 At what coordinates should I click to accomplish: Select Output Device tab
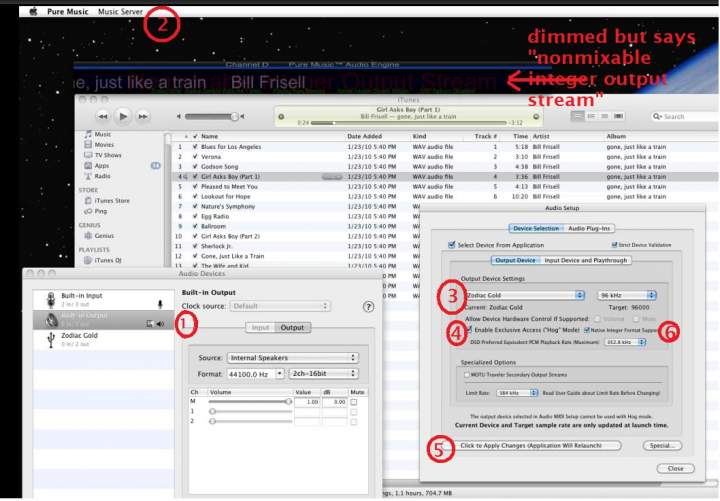(x=516, y=260)
